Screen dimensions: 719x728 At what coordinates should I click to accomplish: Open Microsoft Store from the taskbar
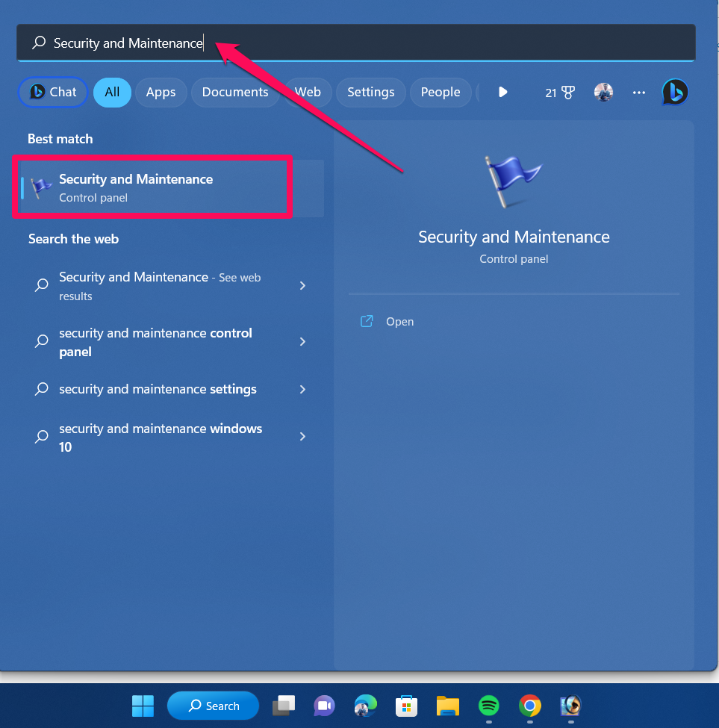406,705
